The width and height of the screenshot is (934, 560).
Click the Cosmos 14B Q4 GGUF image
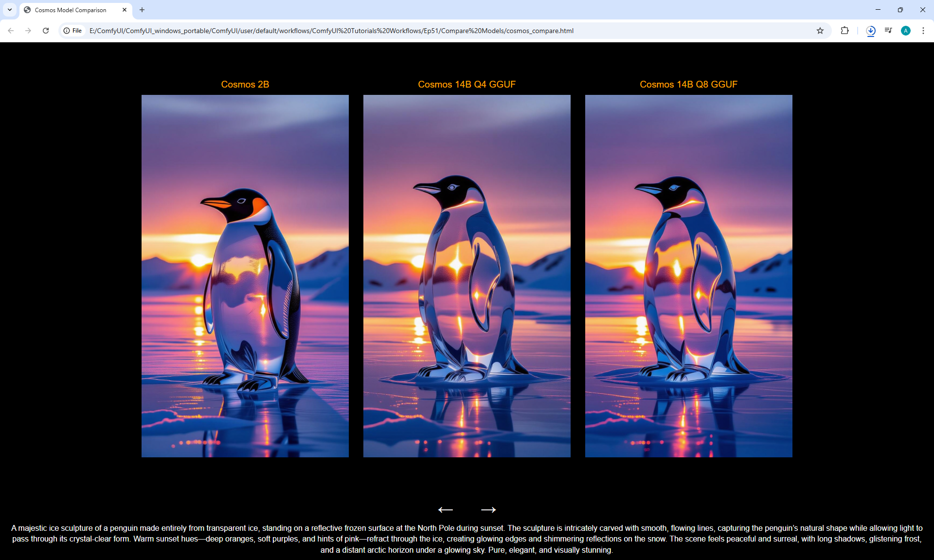(x=467, y=276)
